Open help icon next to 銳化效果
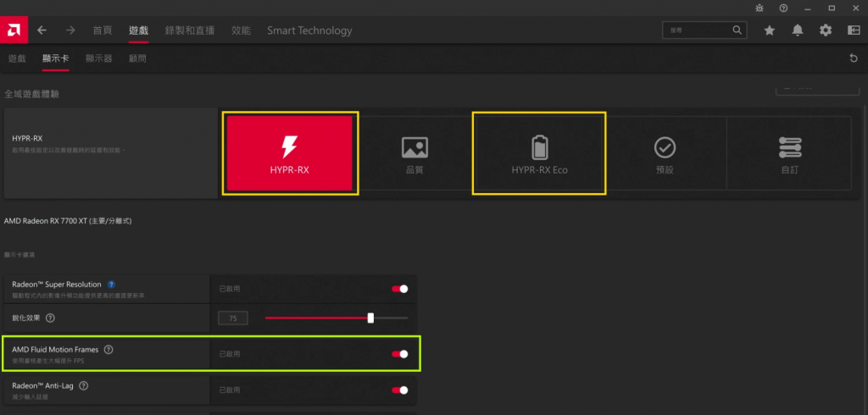This screenshot has width=868, height=415. click(x=50, y=318)
